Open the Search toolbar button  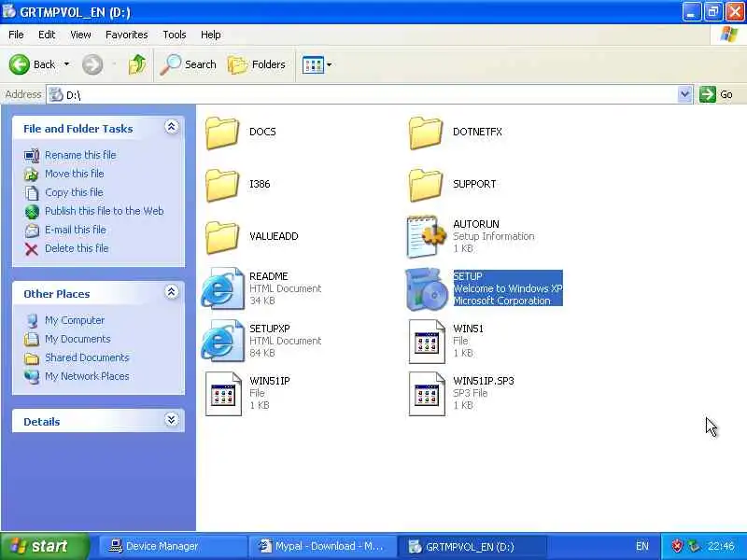189,64
